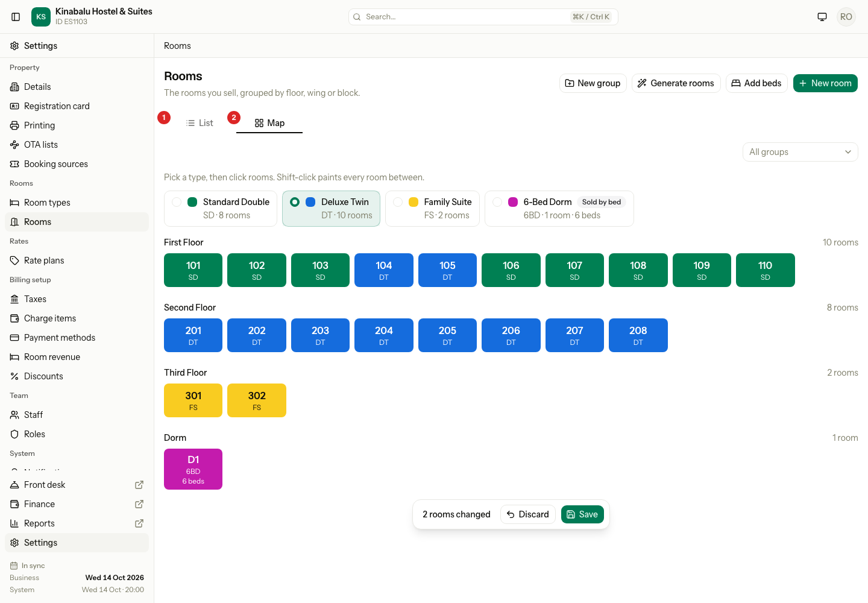Open Front desk external link icon
868x603 pixels.
point(139,485)
